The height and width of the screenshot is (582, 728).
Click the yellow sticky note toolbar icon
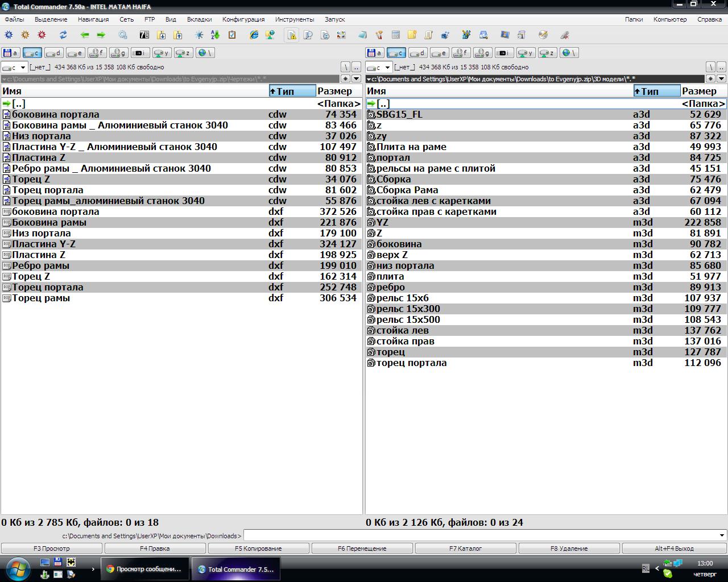tap(412, 35)
